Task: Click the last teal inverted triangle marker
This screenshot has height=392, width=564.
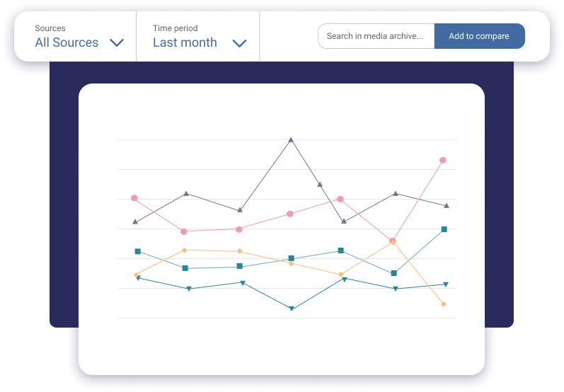Action: (446, 284)
